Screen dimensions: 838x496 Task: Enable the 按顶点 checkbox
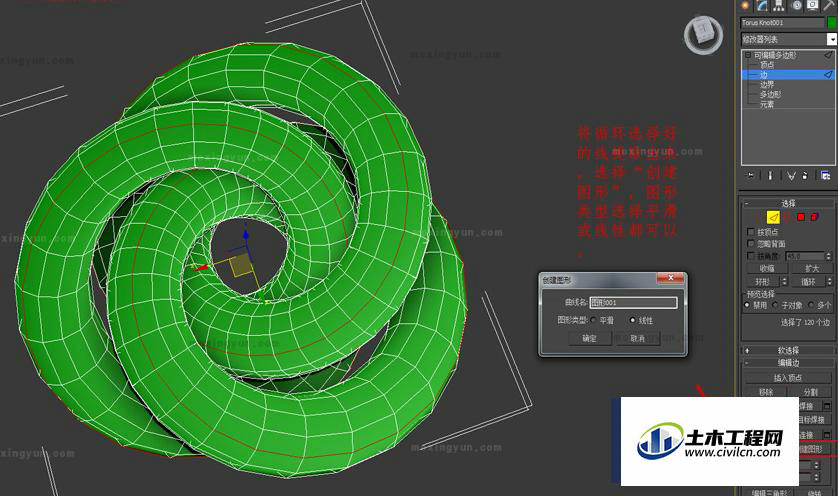751,232
